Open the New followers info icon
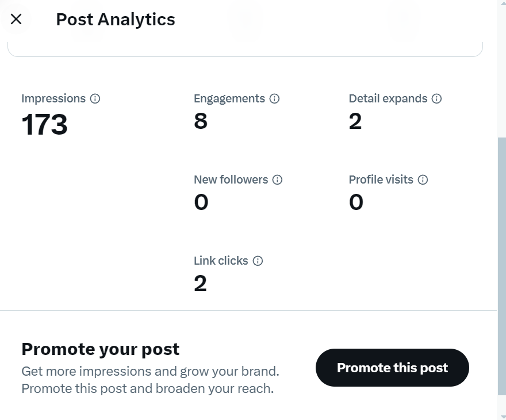The height and width of the screenshot is (420, 506). point(277,180)
